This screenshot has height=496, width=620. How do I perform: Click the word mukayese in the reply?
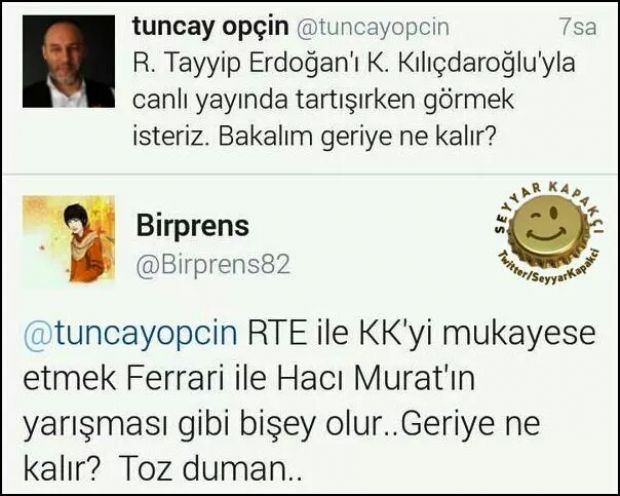pyautogui.click(x=519, y=334)
